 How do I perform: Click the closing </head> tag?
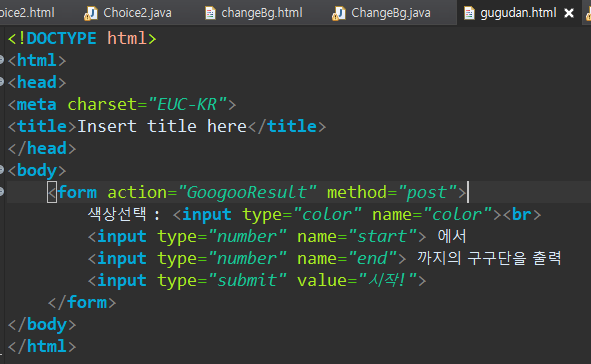point(42,148)
